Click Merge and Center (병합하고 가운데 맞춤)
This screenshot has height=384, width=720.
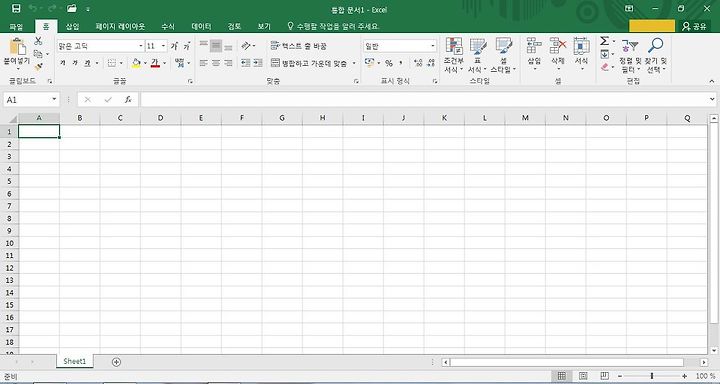[x=309, y=63]
